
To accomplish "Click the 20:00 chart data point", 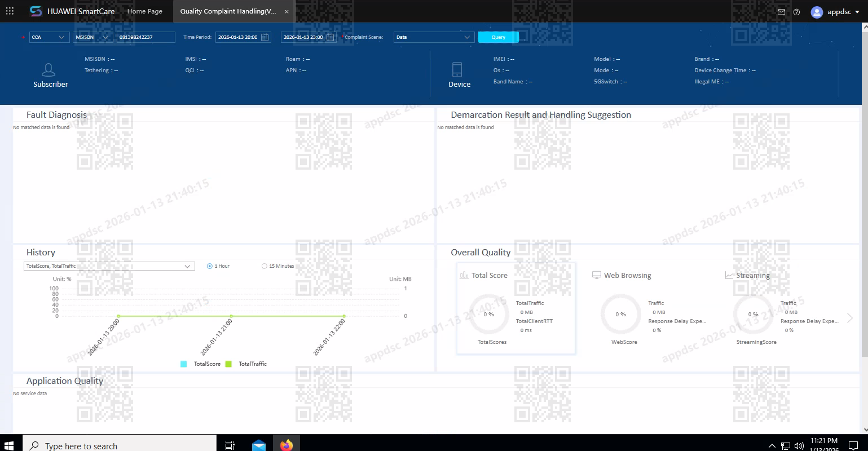I will tap(118, 316).
